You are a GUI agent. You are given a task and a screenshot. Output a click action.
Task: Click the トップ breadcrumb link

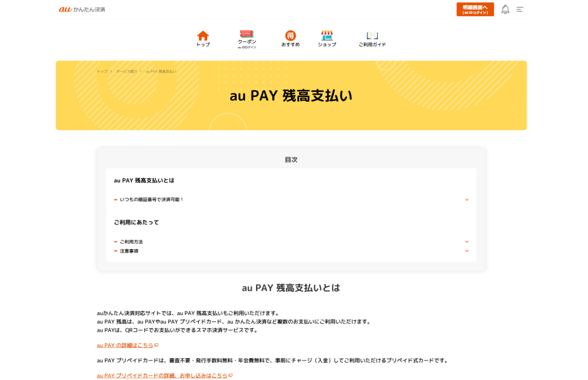102,71
